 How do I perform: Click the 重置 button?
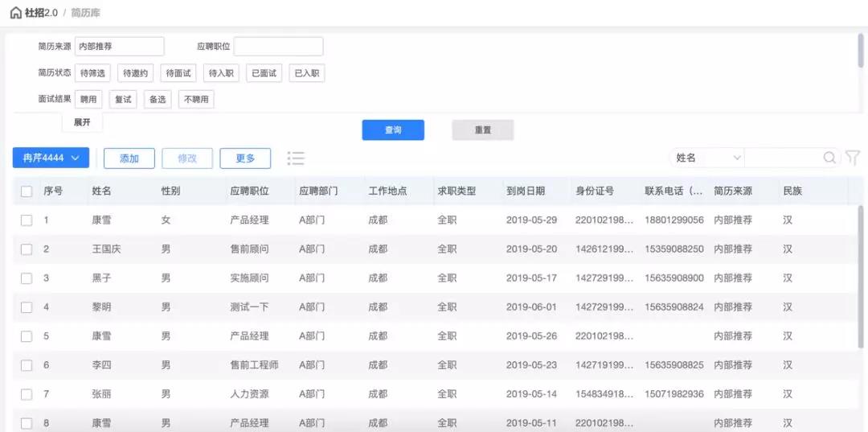483,130
